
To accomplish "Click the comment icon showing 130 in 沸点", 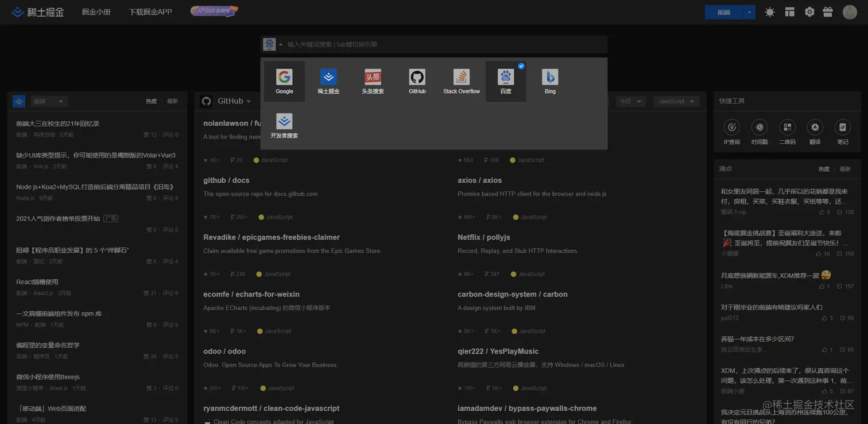I will 840,212.
